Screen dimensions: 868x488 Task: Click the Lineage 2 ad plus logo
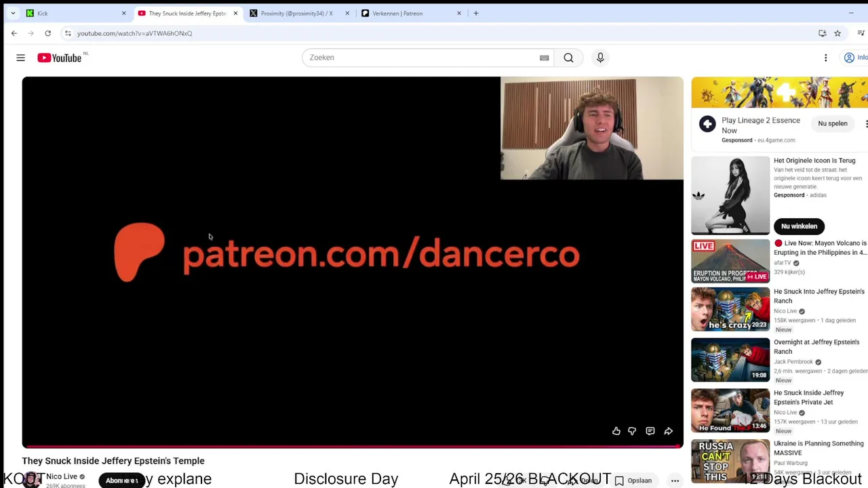[x=707, y=124]
